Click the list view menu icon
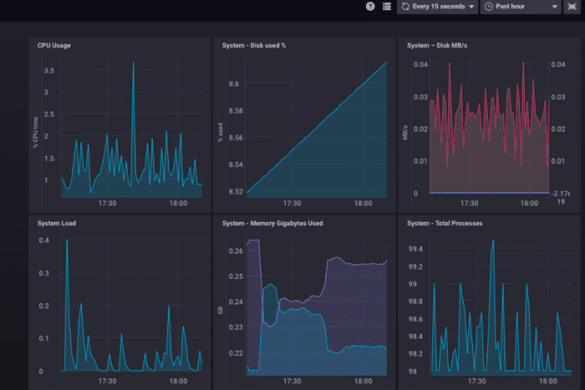 click(x=387, y=6)
